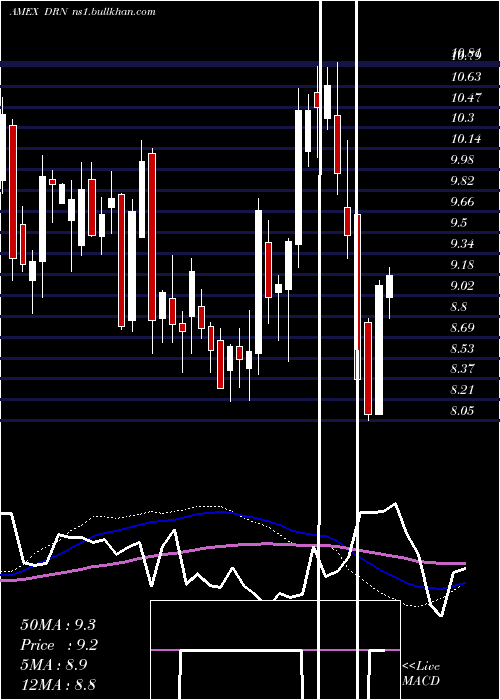
Task: Click the Price : 9.2 readout
Action: pyautogui.click(x=59, y=645)
